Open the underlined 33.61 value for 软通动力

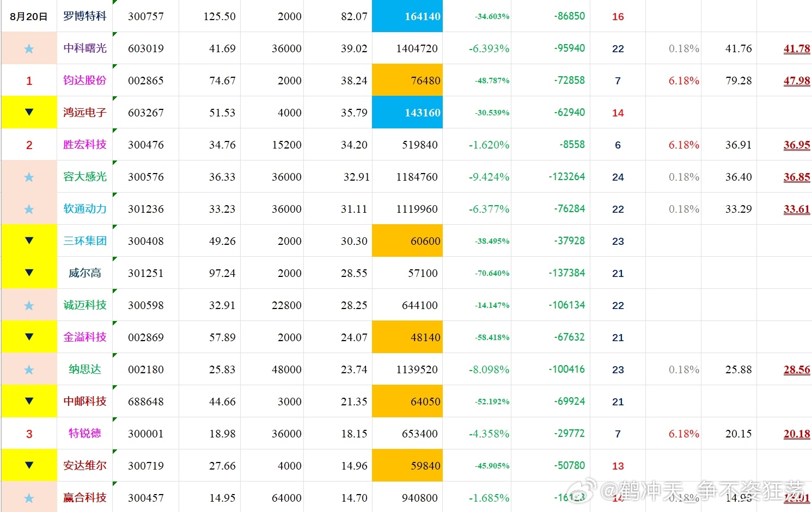coord(797,209)
